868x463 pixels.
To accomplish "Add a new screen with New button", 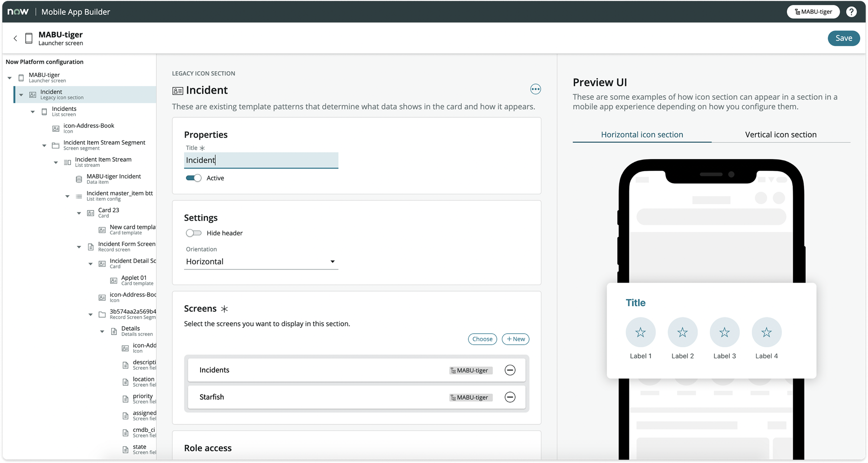I will coord(515,339).
